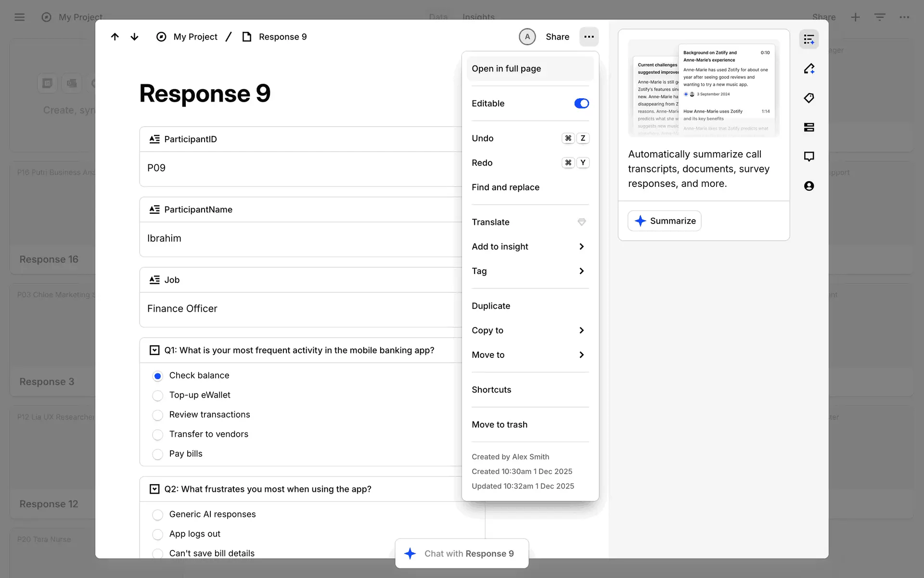Click the Chat with Response 9 field
924x578 pixels.
coord(462,553)
